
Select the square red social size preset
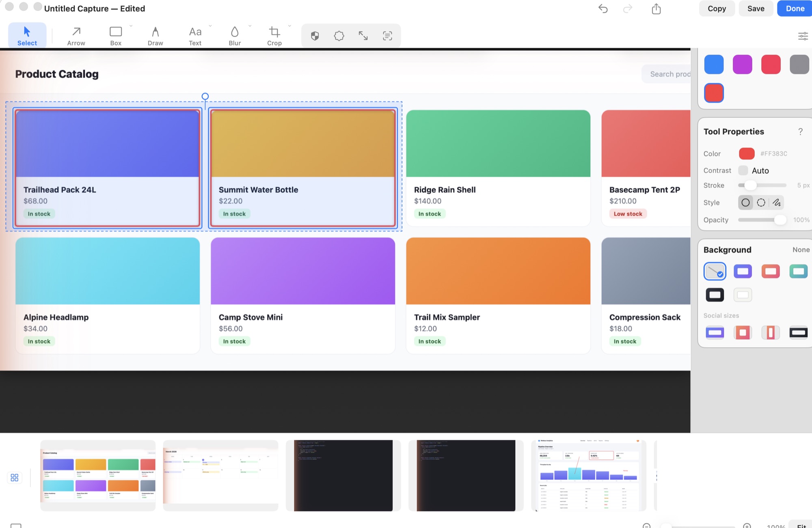[743, 333]
